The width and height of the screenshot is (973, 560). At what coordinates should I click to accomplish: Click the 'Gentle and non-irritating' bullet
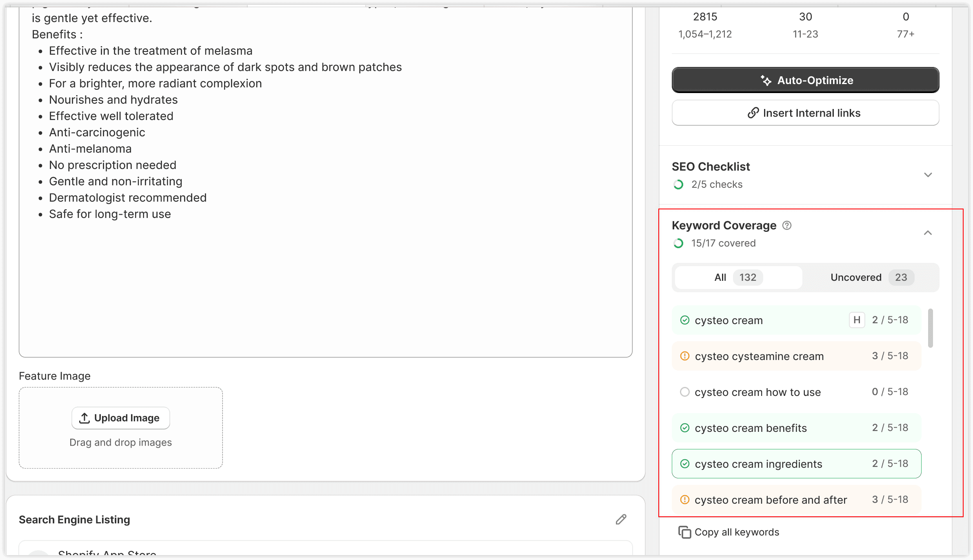(x=116, y=181)
